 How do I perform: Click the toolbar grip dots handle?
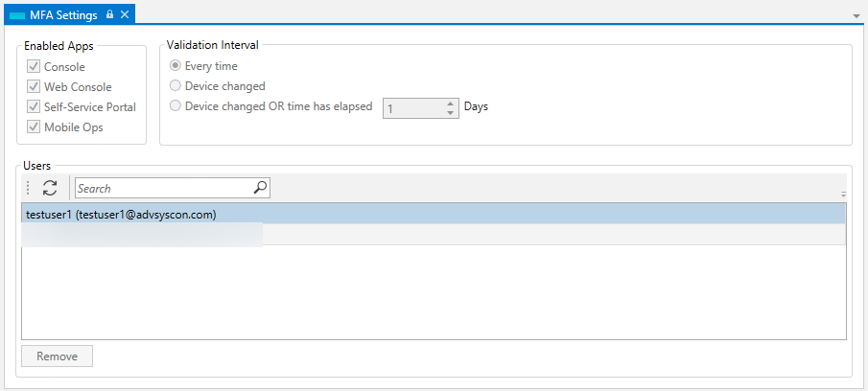point(28,188)
